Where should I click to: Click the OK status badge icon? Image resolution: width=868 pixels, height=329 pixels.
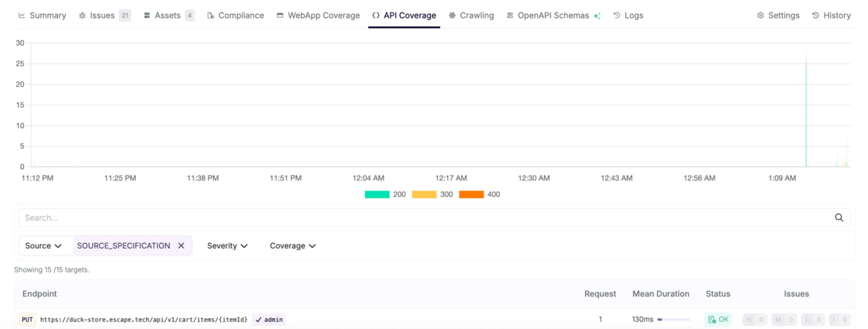(712, 320)
